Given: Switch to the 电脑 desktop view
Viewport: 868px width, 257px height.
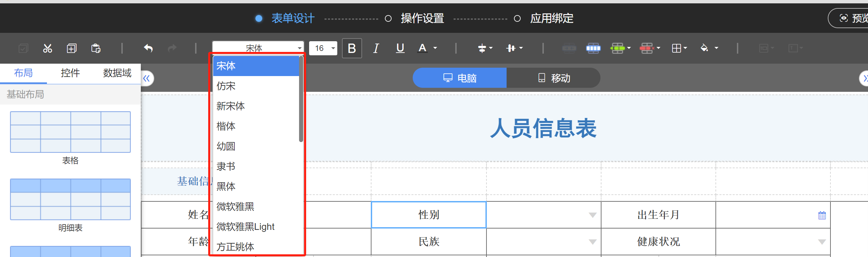Looking at the screenshot, I should (x=460, y=78).
